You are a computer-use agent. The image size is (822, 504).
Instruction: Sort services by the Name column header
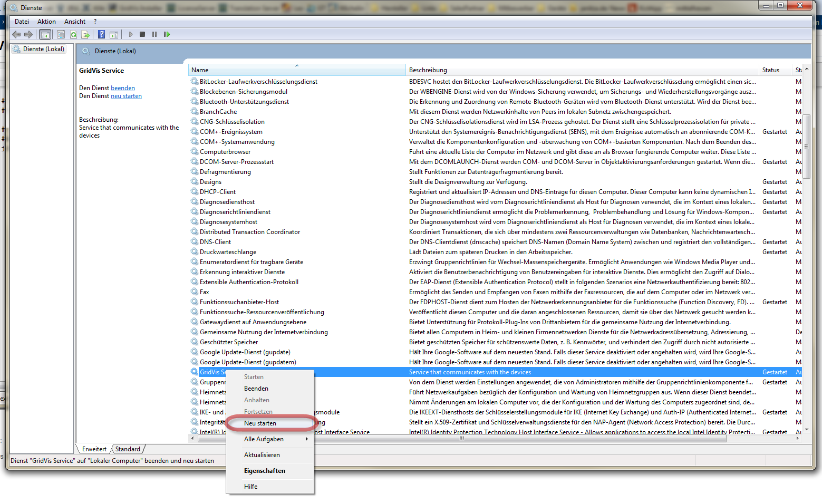coord(200,70)
